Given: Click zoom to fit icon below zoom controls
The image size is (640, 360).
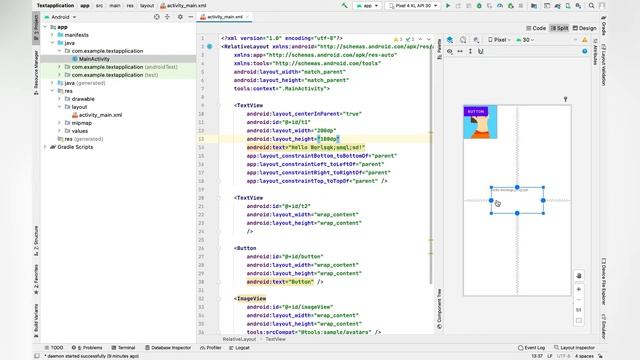Looking at the screenshot, I should click(579, 321).
